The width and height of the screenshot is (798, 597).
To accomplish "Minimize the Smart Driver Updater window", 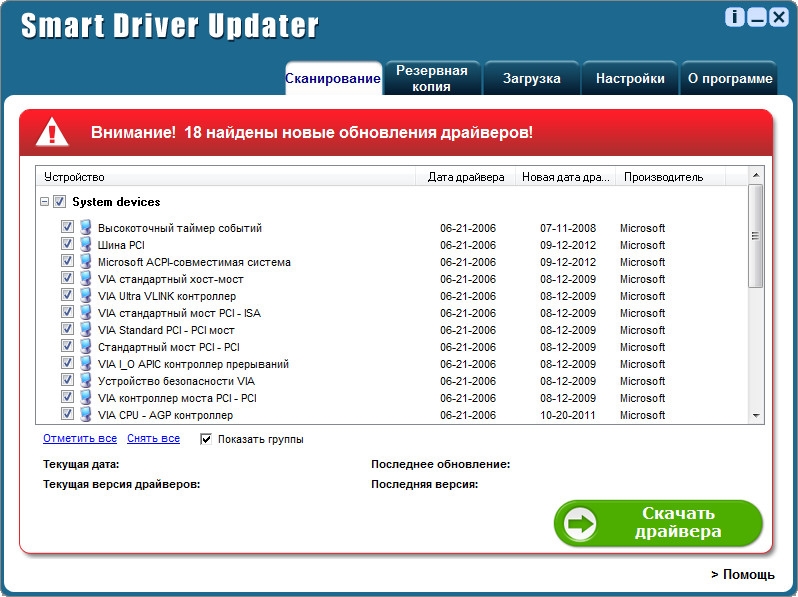I will pos(757,17).
